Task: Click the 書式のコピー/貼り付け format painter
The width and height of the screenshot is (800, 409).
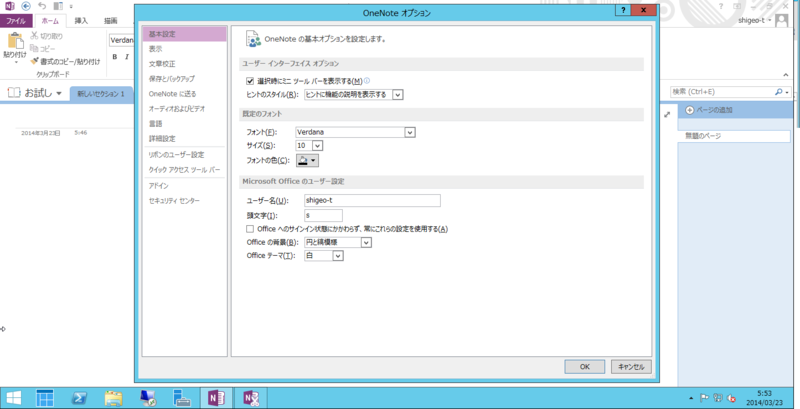Action: pos(65,61)
